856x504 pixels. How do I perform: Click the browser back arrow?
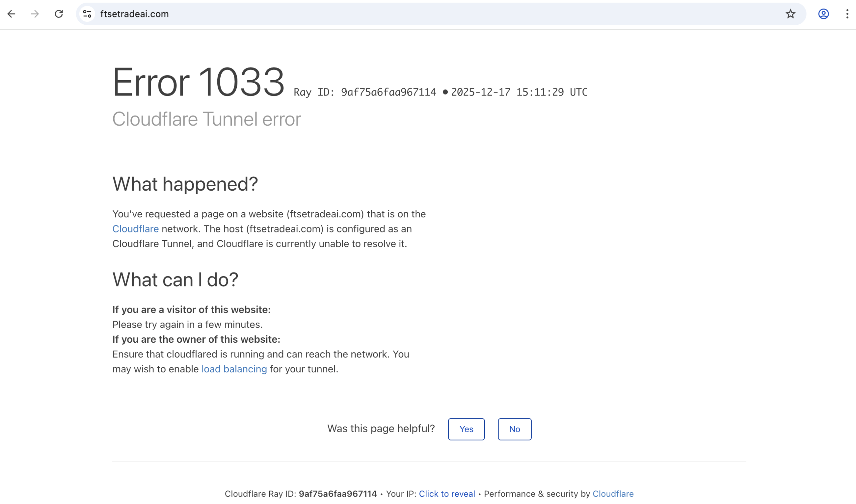pos(12,14)
